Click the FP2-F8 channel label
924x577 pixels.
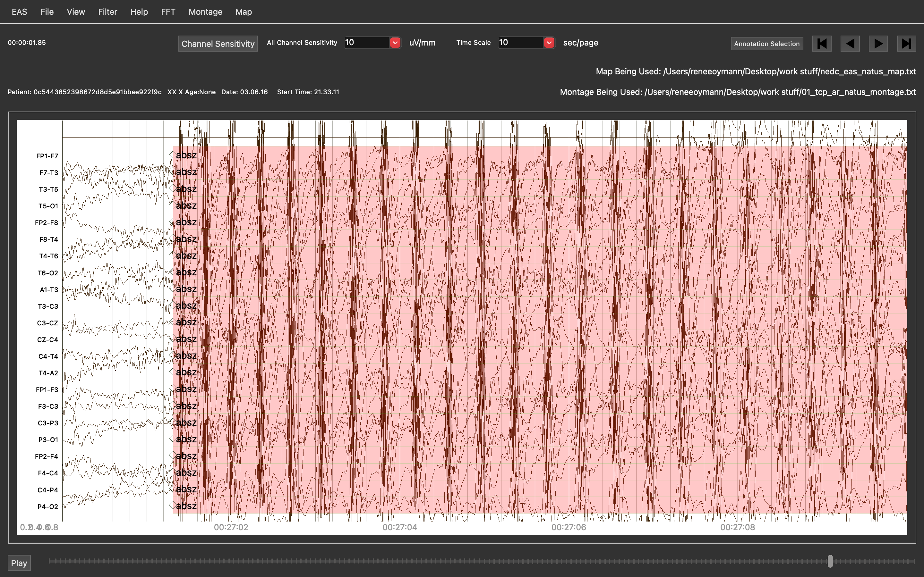click(47, 222)
